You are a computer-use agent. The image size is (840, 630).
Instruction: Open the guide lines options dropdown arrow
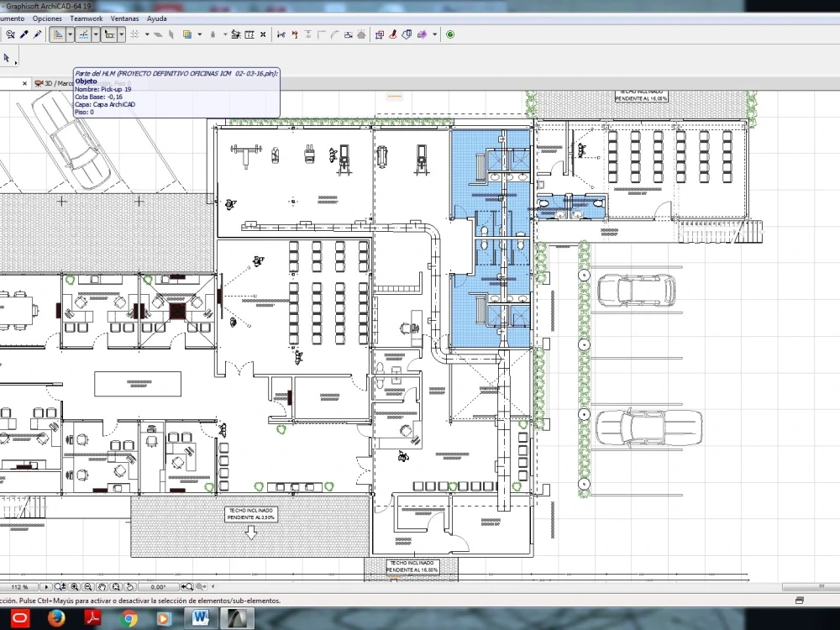[70, 34]
